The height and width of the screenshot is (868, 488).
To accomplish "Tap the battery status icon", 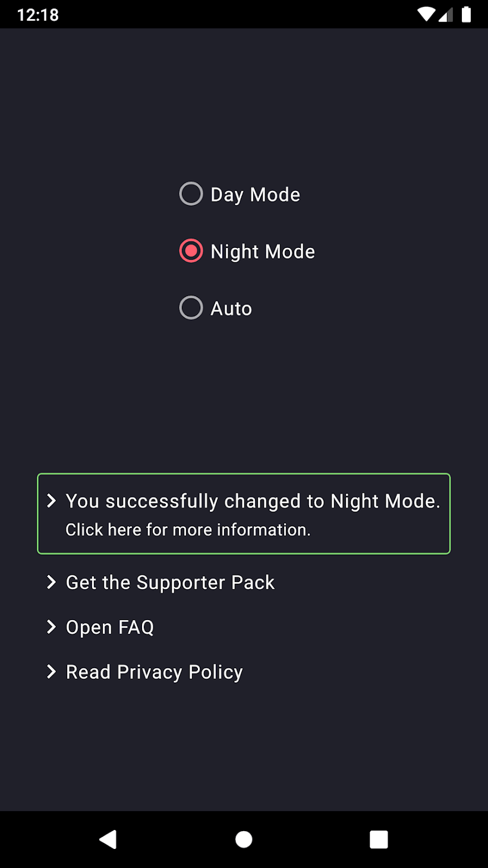I will coord(467,14).
